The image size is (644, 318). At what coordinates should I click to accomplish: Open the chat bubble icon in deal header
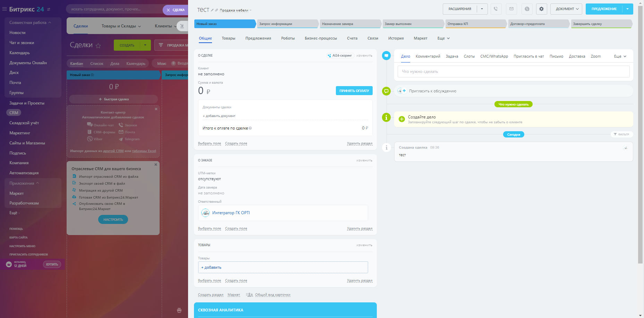click(527, 9)
